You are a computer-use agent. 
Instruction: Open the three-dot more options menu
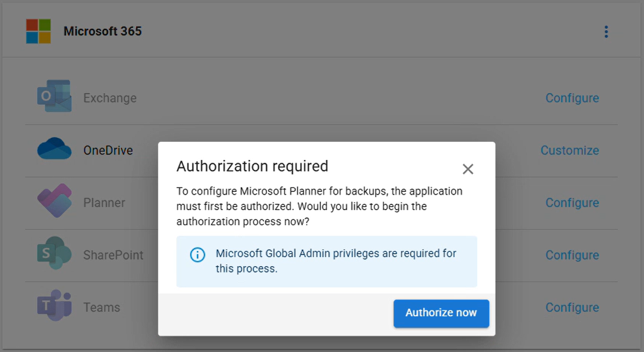[606, 32]
